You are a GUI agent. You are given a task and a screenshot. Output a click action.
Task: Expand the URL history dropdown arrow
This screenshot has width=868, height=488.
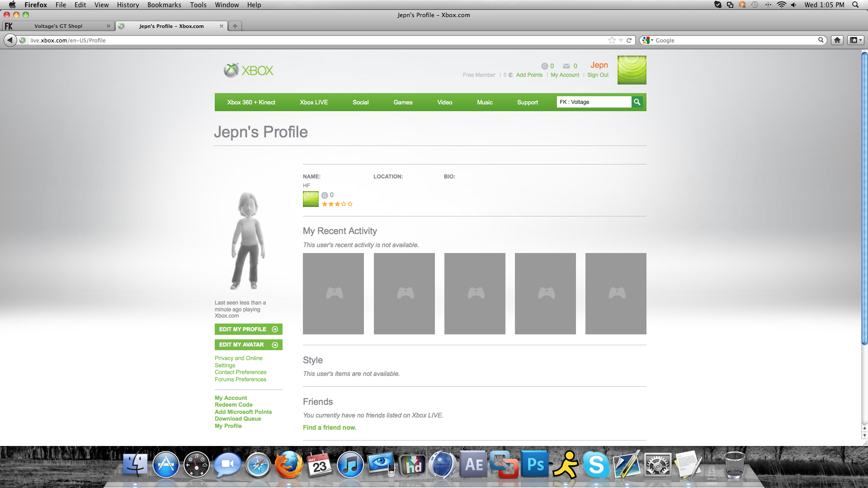(x=621, y=40)
